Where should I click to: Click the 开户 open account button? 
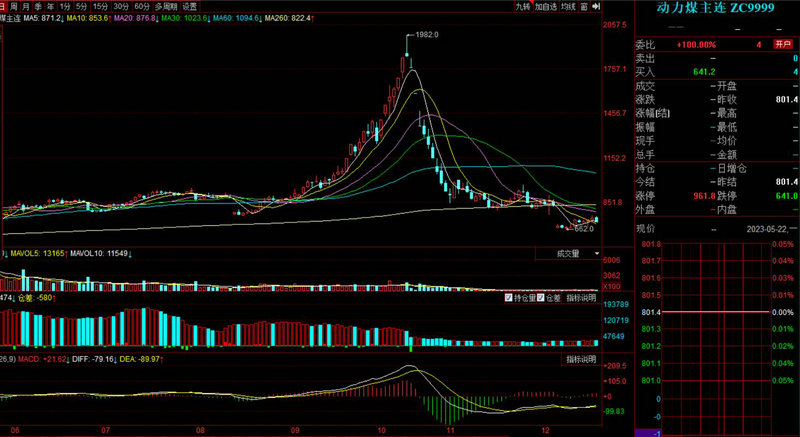click(784, 45)
